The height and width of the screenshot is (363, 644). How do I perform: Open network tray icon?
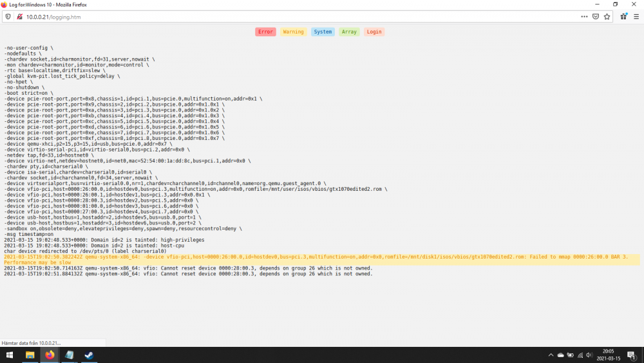pyautogui.click(x=580, y=355)
